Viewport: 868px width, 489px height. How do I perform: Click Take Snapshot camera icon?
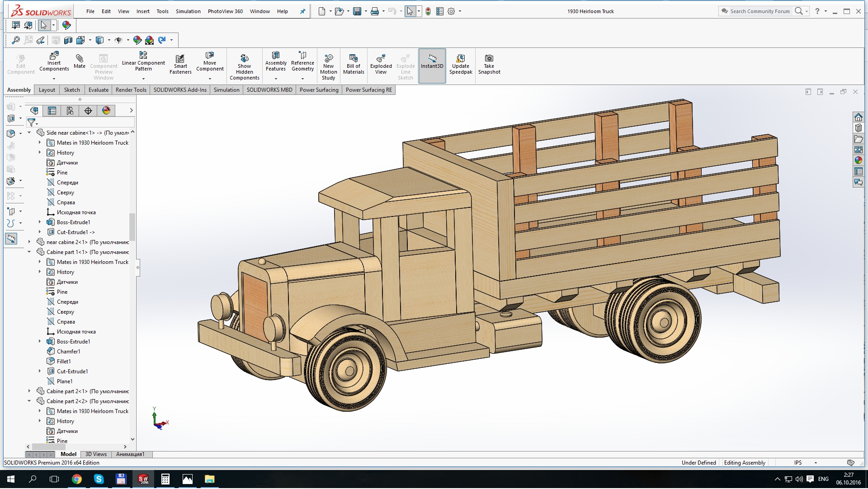pos(489,59)
